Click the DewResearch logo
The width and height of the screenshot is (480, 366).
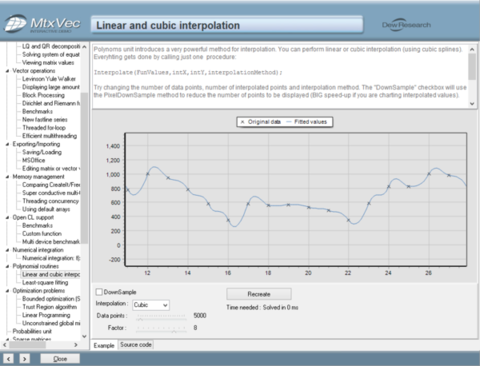406,25
